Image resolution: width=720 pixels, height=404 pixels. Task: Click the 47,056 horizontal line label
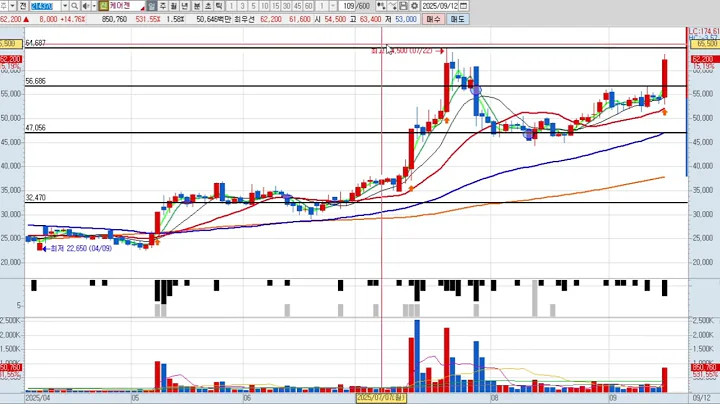35,128
